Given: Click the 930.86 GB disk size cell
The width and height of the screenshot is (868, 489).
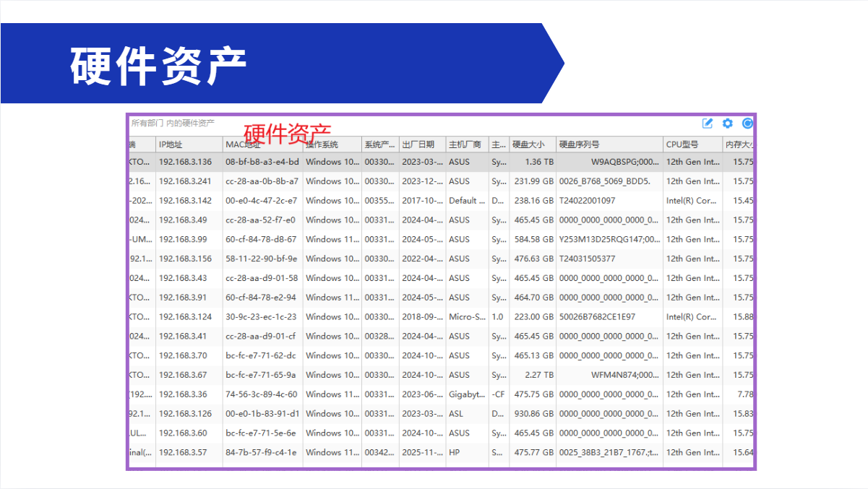Looking at the screenshot, I should (533, 414).
